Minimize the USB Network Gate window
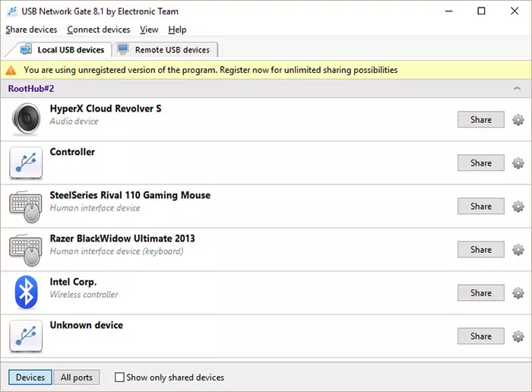The width and height of the screenshot is (532, 392). coord(449,11)
